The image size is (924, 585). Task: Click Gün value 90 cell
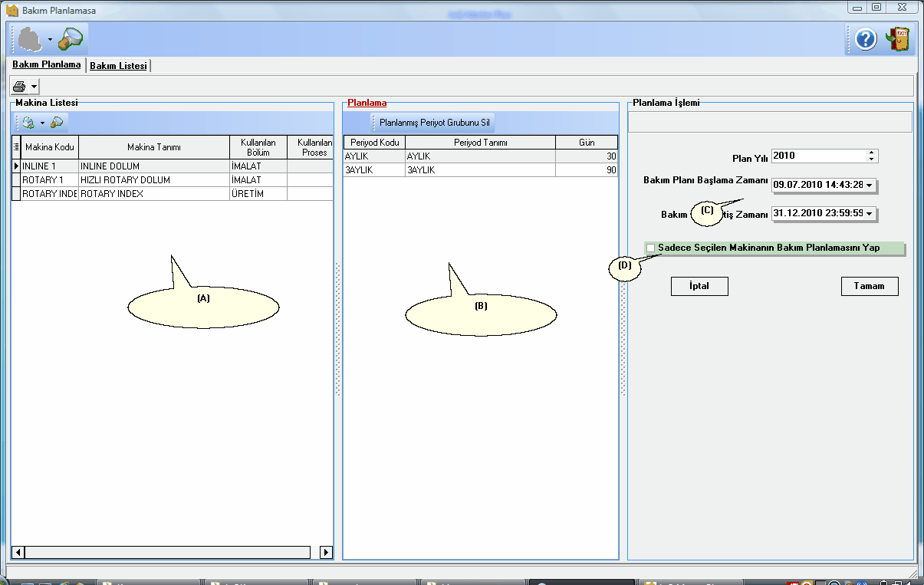click(587, 170)
